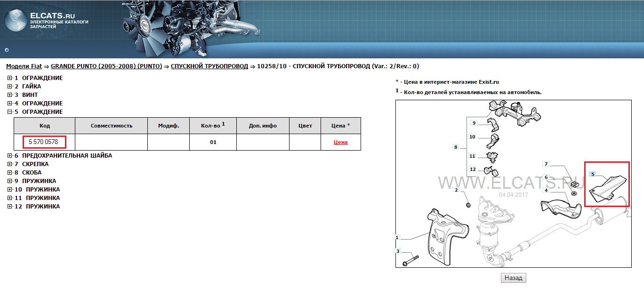Expand 6 ПРЕДОХРАНИТЕЛЬНАЯ ШАЙБА entry
Image resolution: width=644 pixels, height=304 pixels.
(10, 156)
